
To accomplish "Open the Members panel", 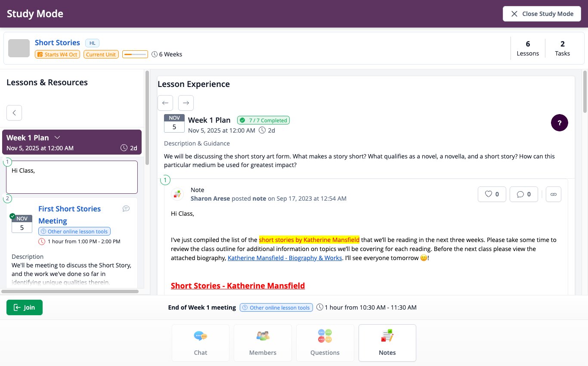I will coord(263,343).
